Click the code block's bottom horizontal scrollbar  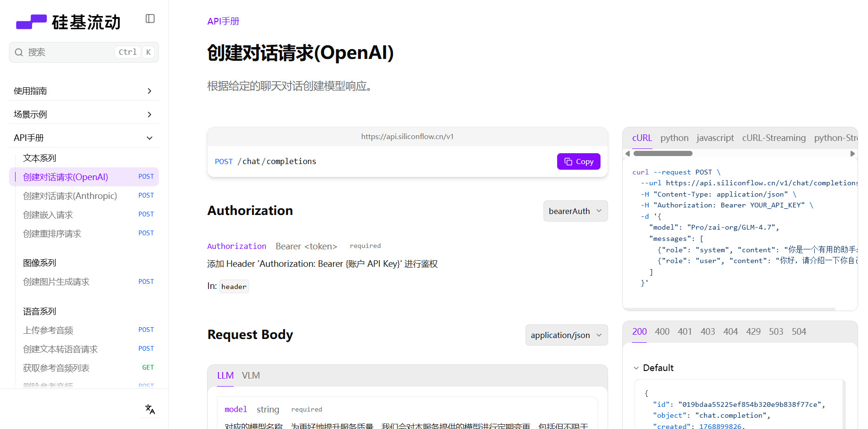[x=730, y=309]
